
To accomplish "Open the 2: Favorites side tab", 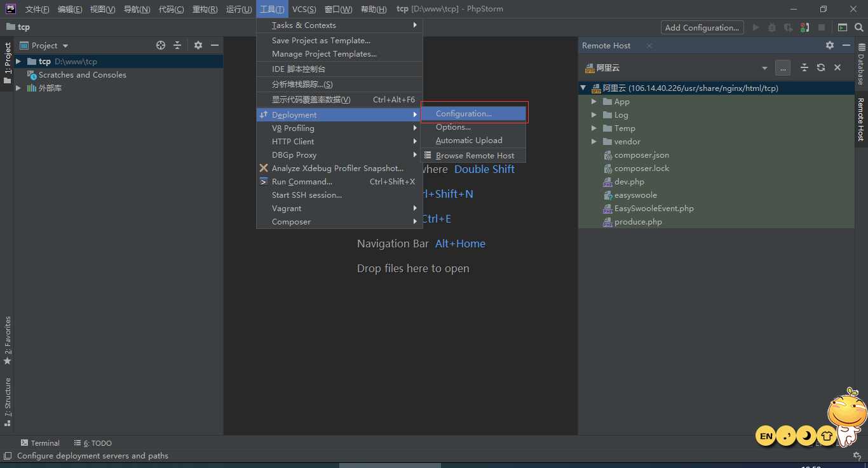I will [x=7, y=341].
